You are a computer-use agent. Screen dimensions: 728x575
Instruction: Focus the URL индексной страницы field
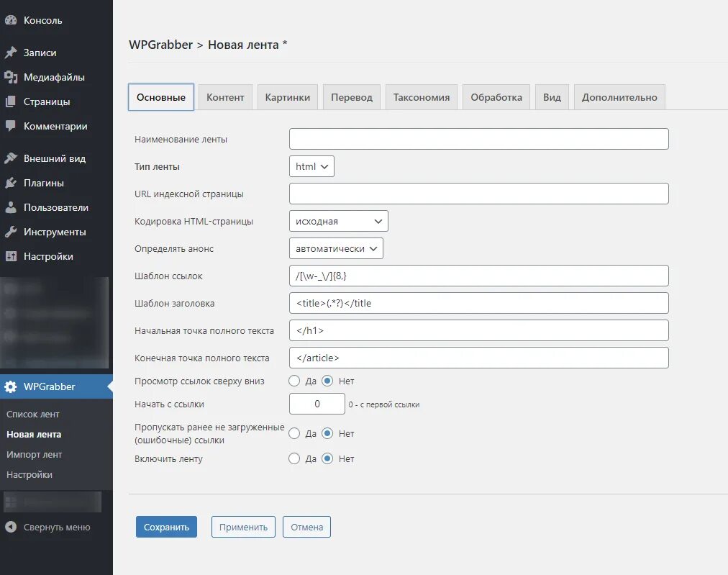[478, 194]
